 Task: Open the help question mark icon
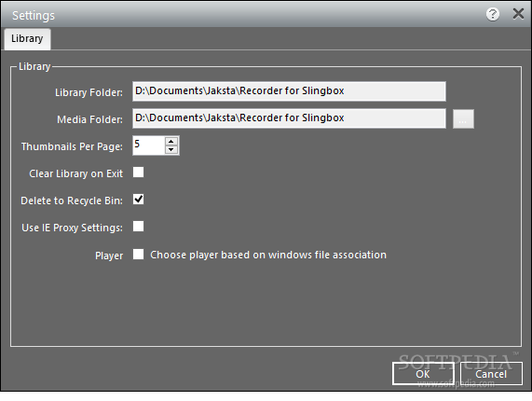tap(493, 14)
